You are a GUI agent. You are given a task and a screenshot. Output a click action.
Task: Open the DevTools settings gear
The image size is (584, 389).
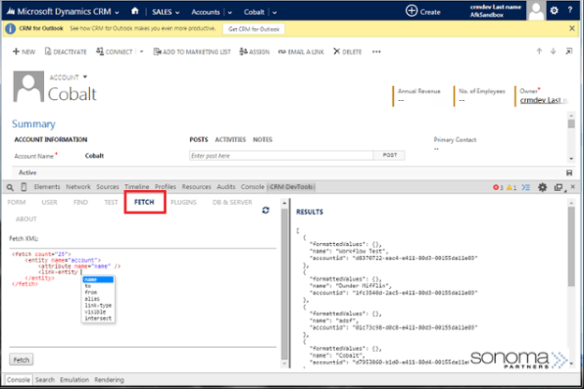pos(542,187)
